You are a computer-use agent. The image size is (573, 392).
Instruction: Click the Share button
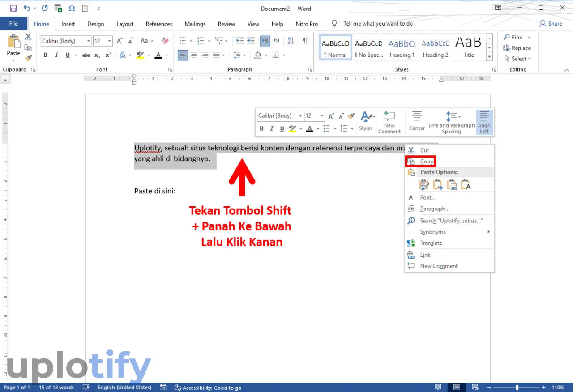(x=551, y=24)
